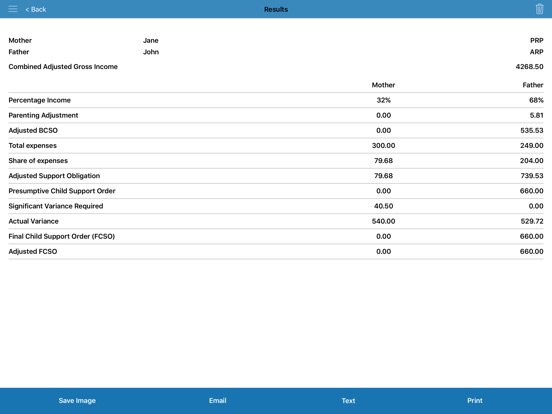Select the 40.50 value
Image resolution: width=552 pixels, height=414 pixels.
coord(383,206)
